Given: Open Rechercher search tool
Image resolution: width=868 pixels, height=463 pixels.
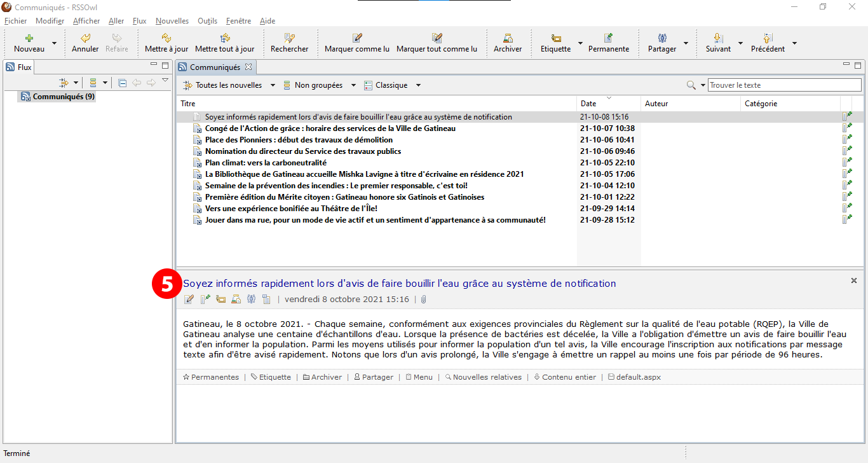Looking at the screenshot, I should (289, 38).
